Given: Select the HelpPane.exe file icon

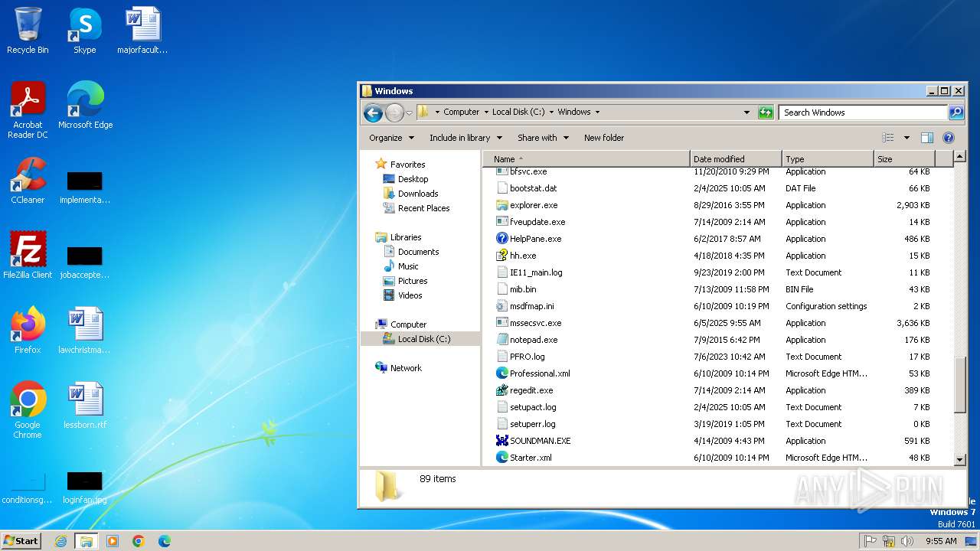Looking at the screenshot, I should pyautogui.click(x=502, y=239).
